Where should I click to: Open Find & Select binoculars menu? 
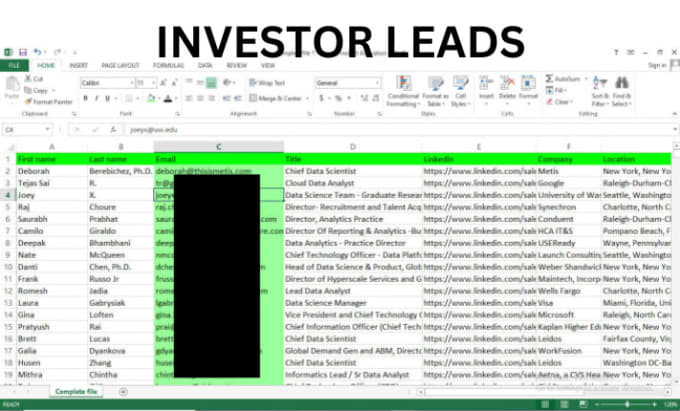click(622, 91)
